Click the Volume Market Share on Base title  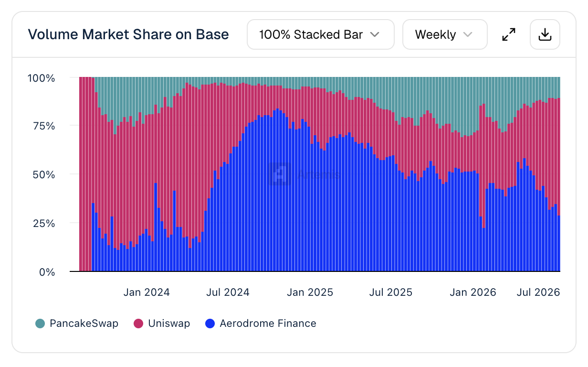[x=128, y=34]
